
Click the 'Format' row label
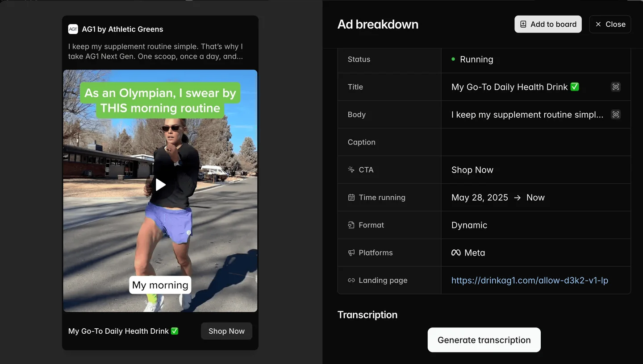click(371, 225)
